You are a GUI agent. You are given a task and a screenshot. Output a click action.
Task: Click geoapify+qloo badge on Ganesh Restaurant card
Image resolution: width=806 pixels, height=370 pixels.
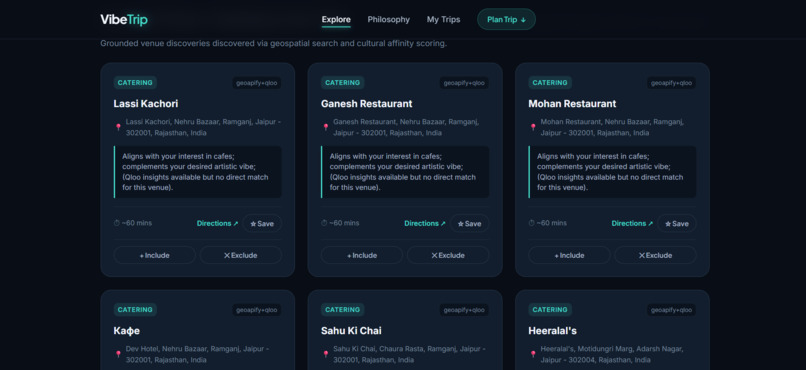[x=464, y=83]
